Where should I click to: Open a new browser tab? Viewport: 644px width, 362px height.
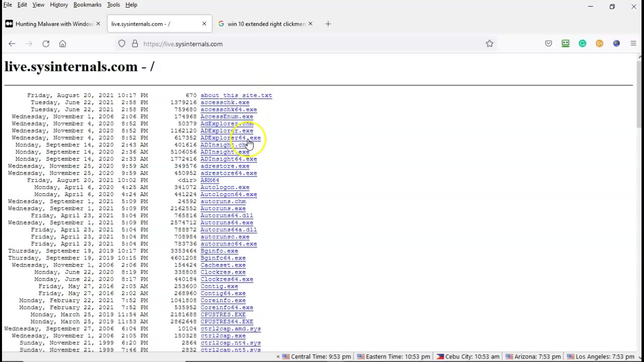coord(328,24)
